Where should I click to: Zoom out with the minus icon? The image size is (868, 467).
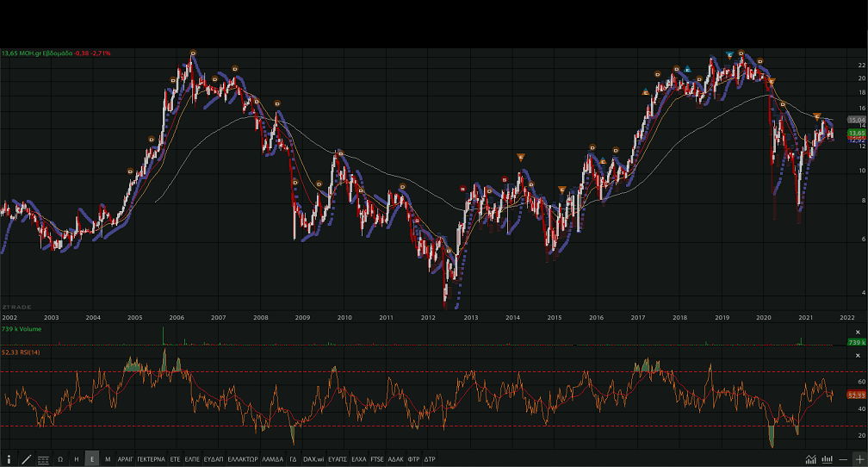click(x=843, y=459)
